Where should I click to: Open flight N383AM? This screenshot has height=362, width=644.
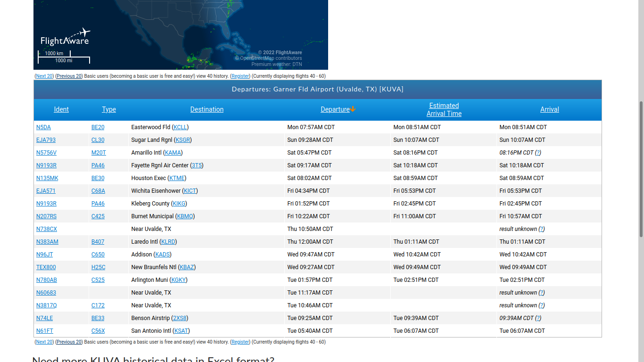coord(47,242)
